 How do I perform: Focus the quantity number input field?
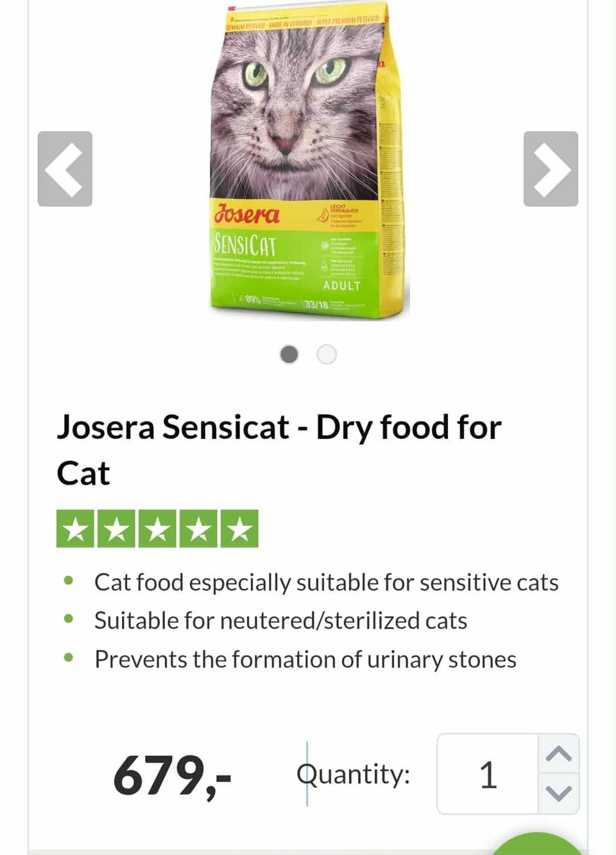(x=488, y=774)
